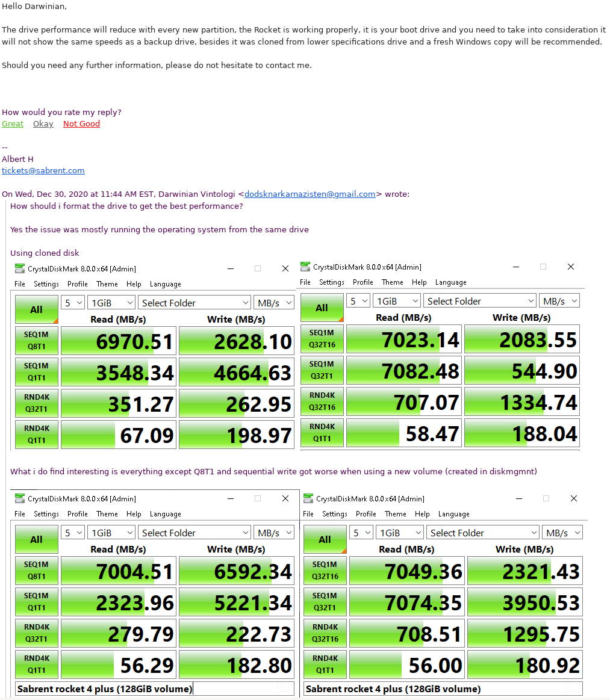610x700 pixels.
Task: Close the CrystalDiskMark window showing 7082.48
Action: (571, 267)
